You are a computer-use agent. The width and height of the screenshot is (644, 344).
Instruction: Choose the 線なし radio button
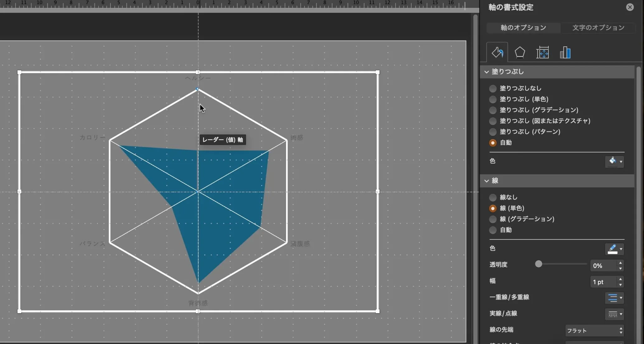coord(493,197)
